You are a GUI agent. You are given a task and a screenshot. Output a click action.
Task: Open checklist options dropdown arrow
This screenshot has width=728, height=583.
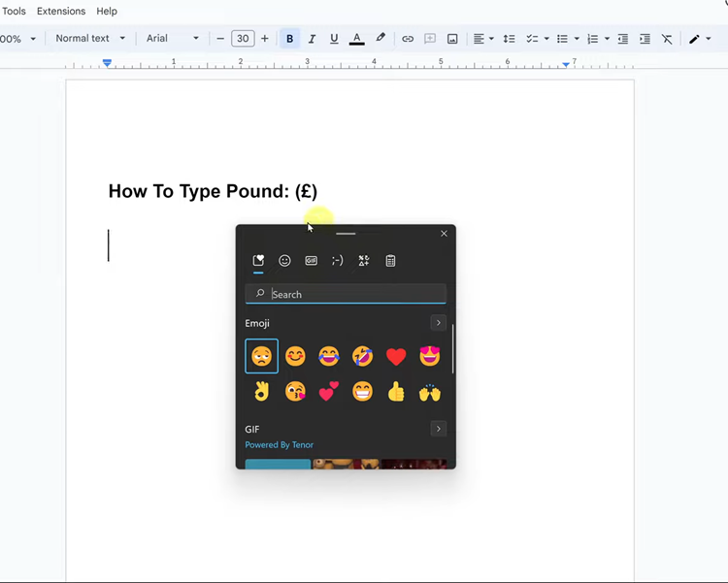[546, 39]
